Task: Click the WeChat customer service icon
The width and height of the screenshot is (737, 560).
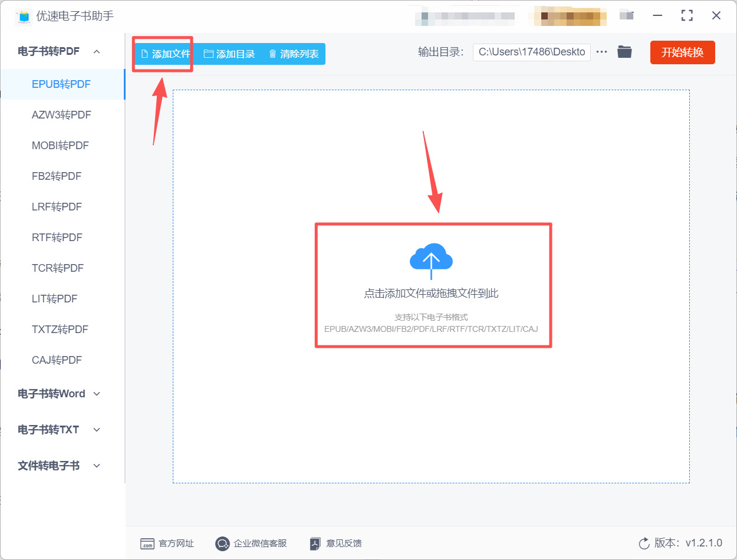Action: coord(222,543)
